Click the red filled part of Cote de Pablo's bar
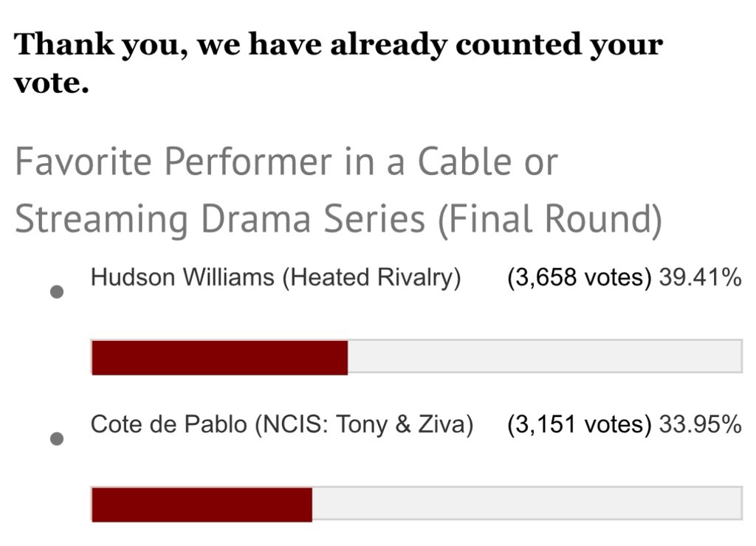The image size is (756, 546). 202,505
